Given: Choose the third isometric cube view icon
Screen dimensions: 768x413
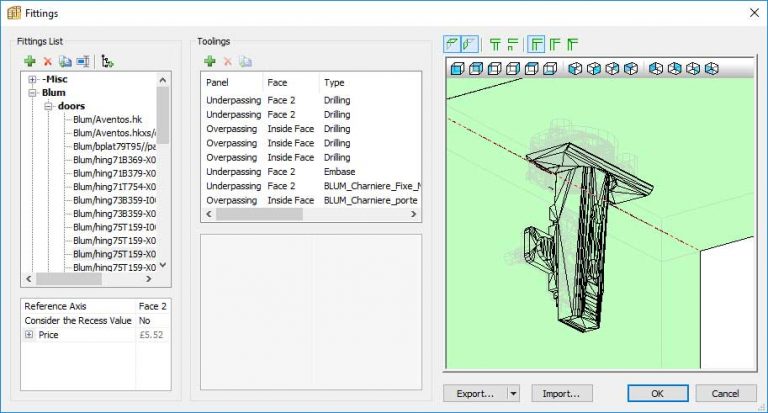Looking at the screenshot, I should (x=612, y=69).
